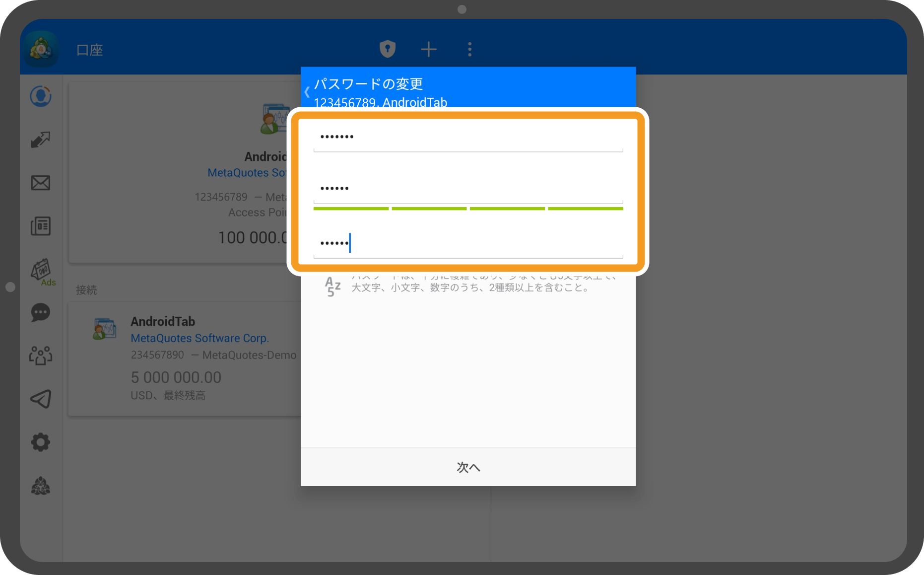Open the mailbox envelope icon
This screenshot has height=575, width=924.
(41, 183)
